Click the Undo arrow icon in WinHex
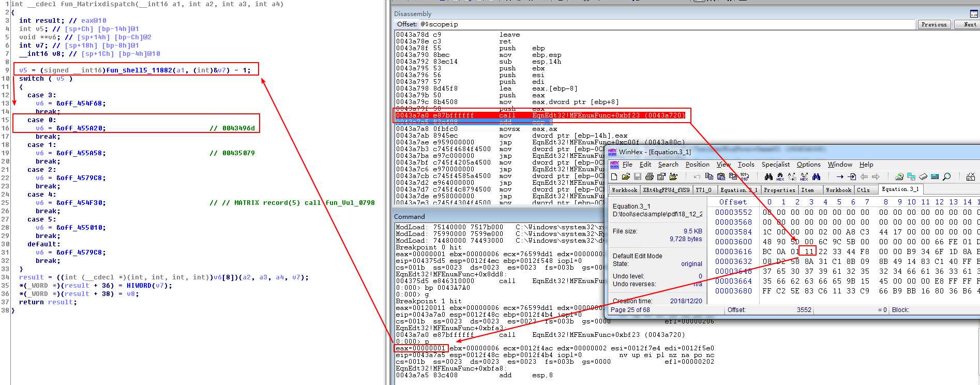 (x=697, y=177)
